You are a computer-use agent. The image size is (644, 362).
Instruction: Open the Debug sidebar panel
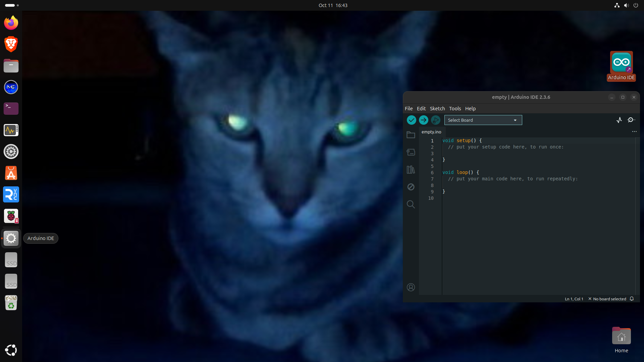[411, 187]
